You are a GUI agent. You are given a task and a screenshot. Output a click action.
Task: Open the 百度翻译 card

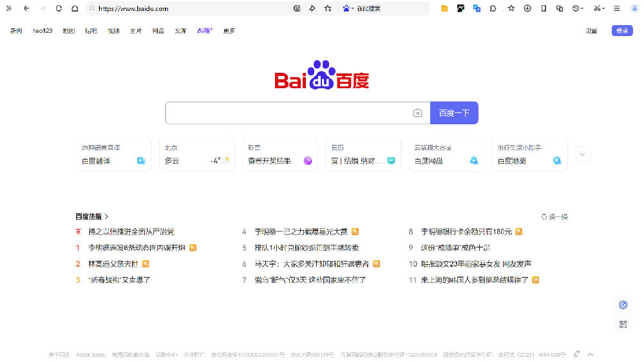click(114, 155)
